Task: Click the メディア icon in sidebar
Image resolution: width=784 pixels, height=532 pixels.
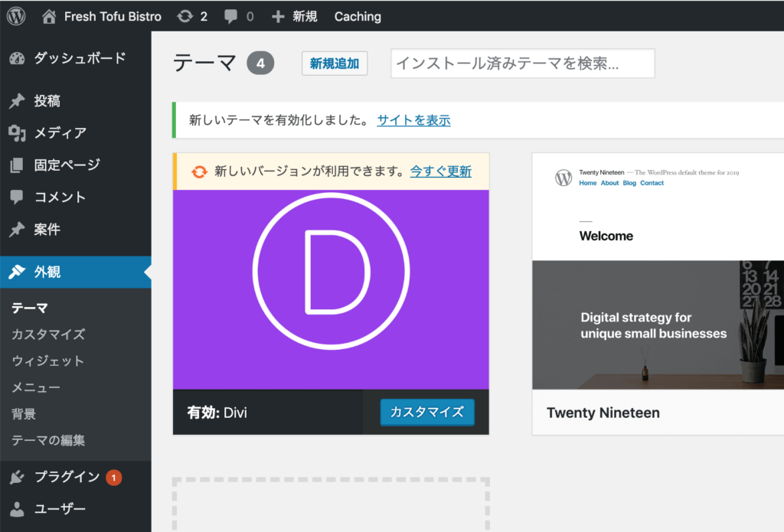Action: tap(17, 132)
